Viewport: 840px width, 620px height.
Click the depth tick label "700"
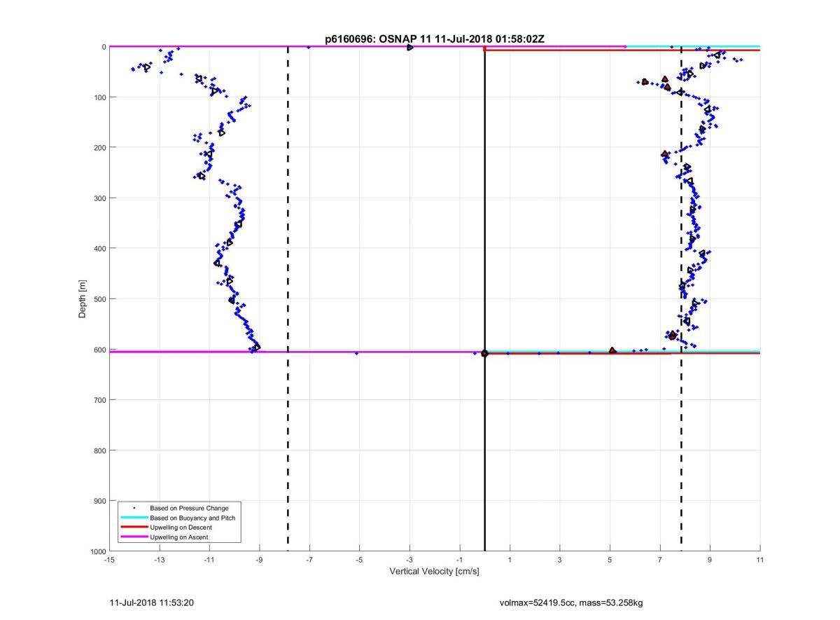pyautogui.click(x=99, y=400)
